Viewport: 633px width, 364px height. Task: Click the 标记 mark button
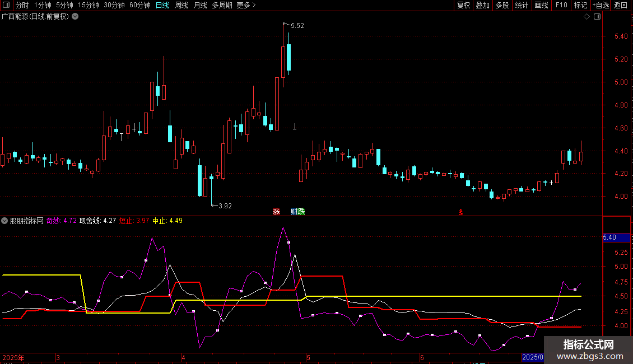point(580,5)
